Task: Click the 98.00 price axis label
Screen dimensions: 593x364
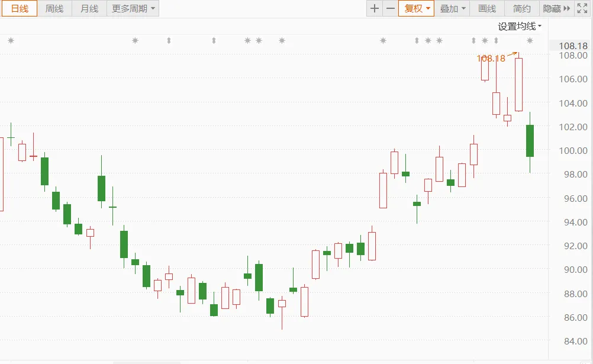Action: pyautogui.click(x=575, y=175)
